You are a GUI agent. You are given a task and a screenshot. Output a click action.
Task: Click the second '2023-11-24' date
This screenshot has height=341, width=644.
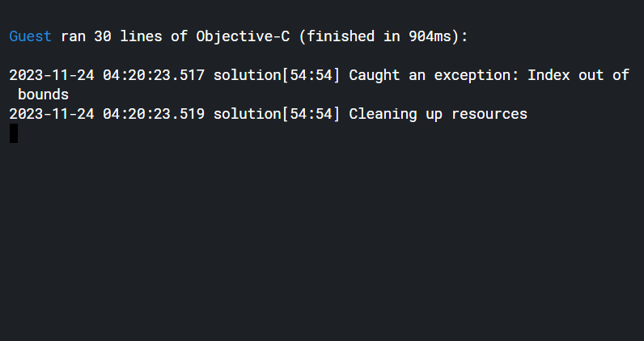click(x=52, y=114)
